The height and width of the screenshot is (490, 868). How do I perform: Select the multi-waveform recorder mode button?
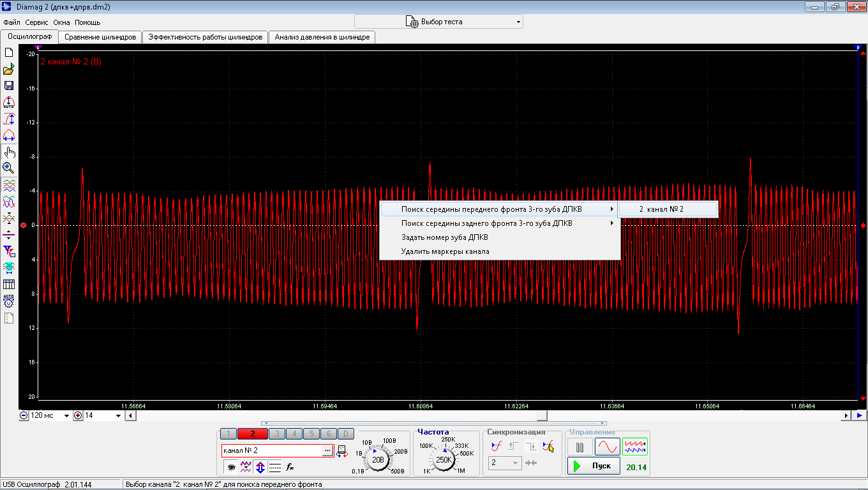coord(635,447)
